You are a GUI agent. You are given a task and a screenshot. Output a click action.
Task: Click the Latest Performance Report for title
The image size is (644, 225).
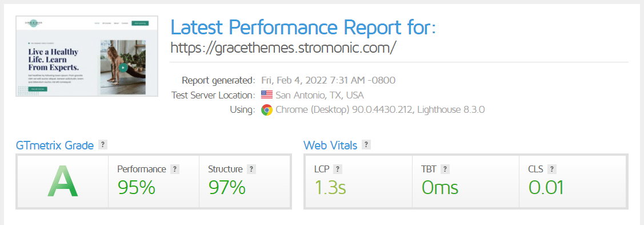click(303, 27)
